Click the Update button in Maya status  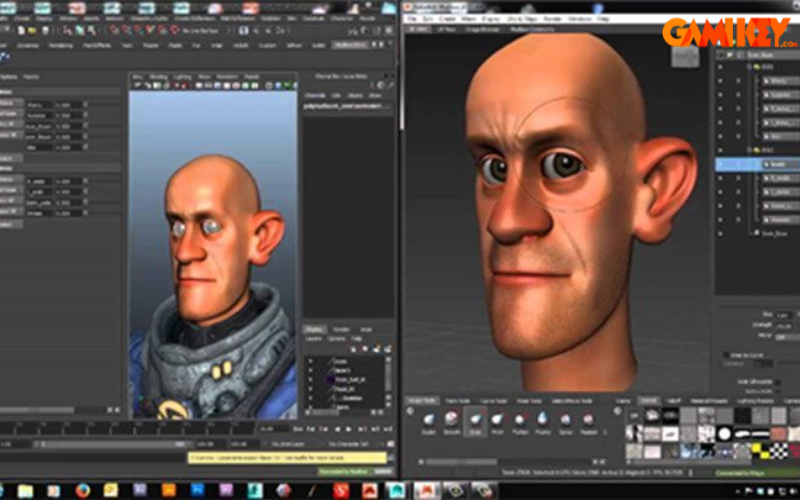(384, 471)
